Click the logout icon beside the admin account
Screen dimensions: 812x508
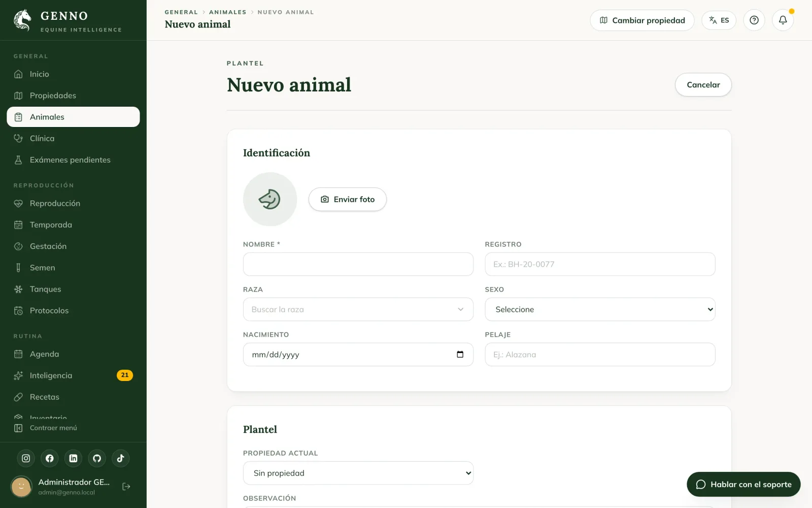pyautogui.click(x=126, y=487)
